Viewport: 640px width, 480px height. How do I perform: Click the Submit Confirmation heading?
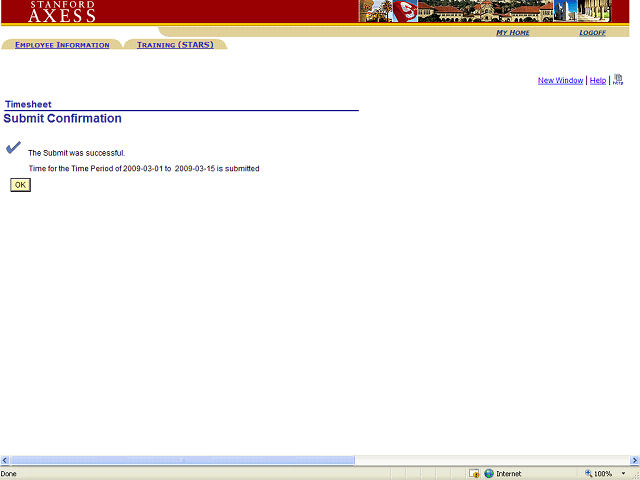click(63, 119)
